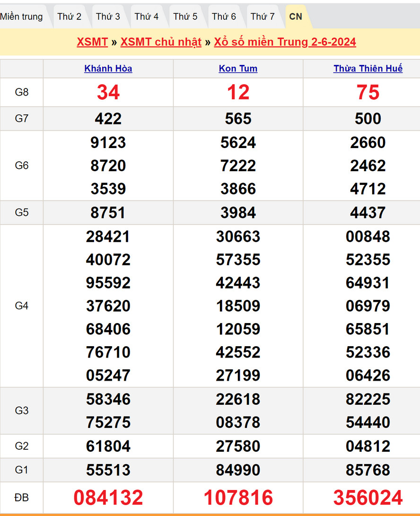Go to the Thứ 5 tab

185,17
